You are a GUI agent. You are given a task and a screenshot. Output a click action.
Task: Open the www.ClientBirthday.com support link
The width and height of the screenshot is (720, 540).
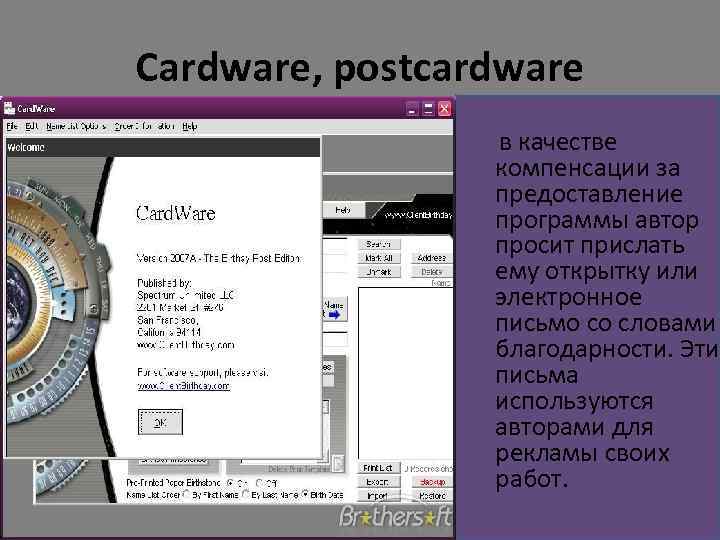(184, 386)
